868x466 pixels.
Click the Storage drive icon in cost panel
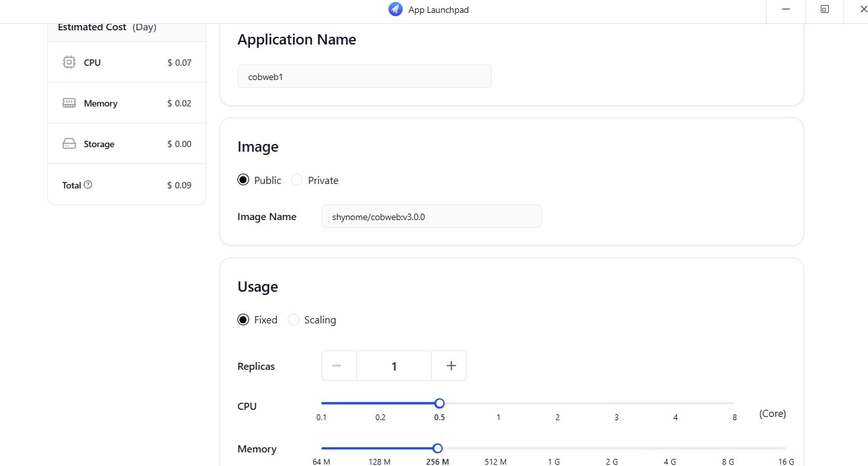pyautogui.click(x=69, y=144)
